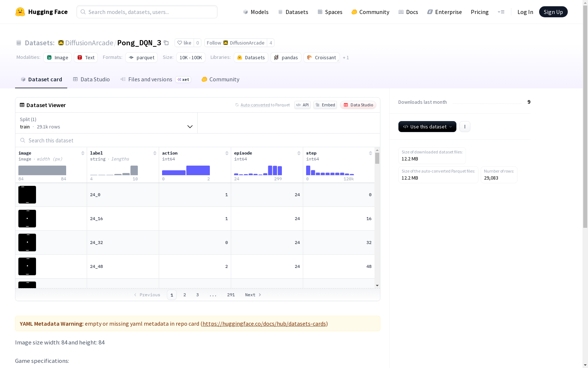Sort the episode column
588x368 pixels.
click(x=299, y=153)
